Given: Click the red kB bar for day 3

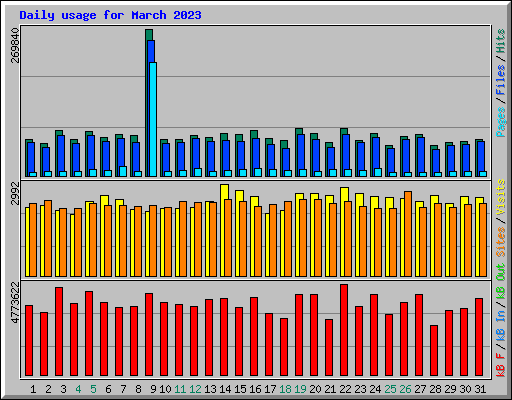Looking at the screenshot, I should click(x=59, y=332).
